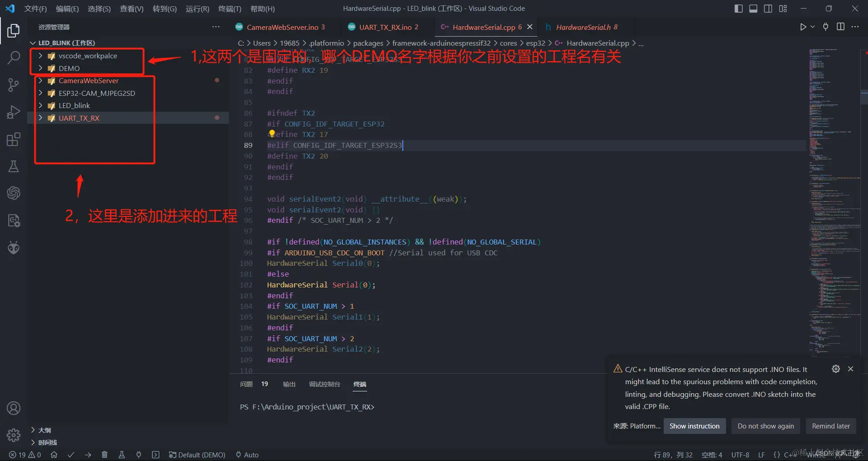This screenshot has height=461, width=868.
Task: Expand the LED_blink folder
Action: 41,105
